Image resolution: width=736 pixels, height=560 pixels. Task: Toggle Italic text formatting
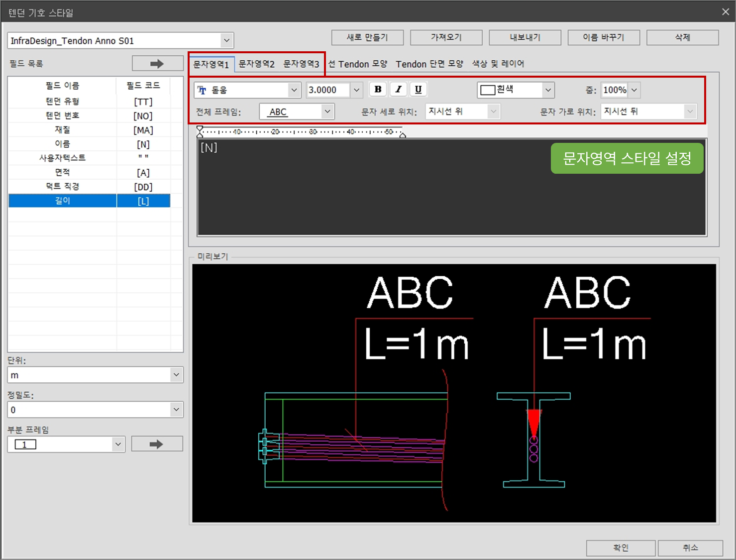(398, 90)
